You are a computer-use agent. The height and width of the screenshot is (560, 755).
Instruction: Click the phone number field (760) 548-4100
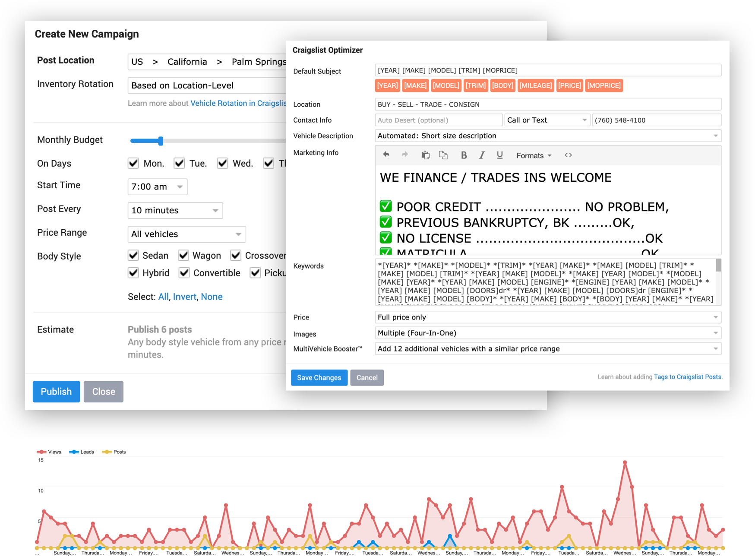[x=657, y=120]
